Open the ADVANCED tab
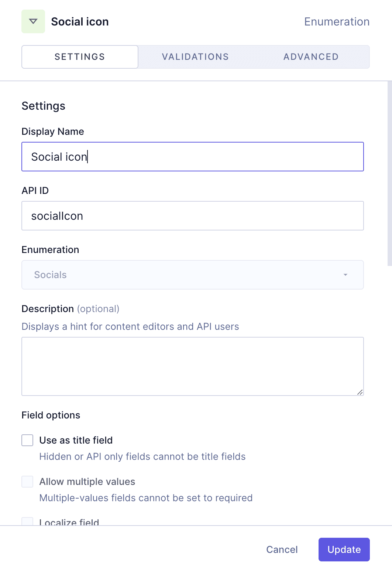Screen dimensions: 392x571 [311, 57]
